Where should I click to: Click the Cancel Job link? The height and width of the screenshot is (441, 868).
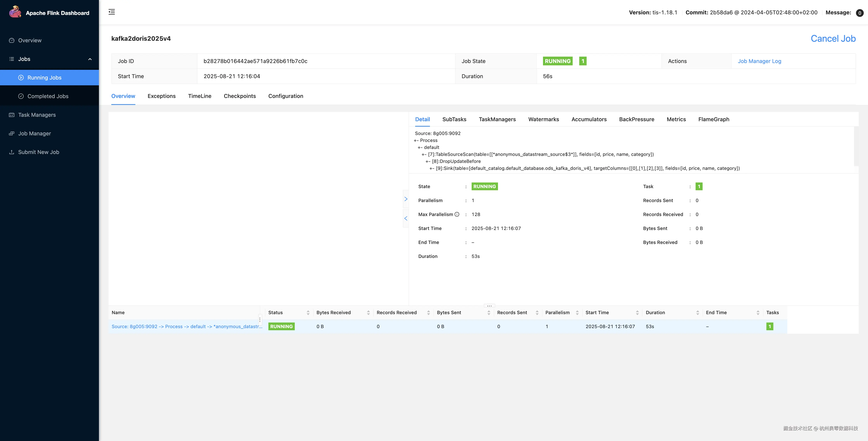tap(833, 39)
